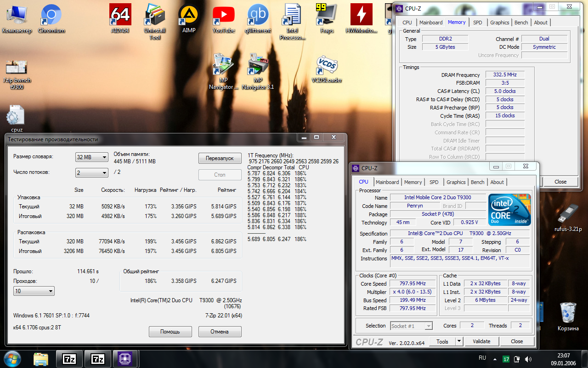Viewport: 588px width, 368px height.
Task: Open the Tools dropdown arrow in CPU-Z
Action: coord(459,341)
